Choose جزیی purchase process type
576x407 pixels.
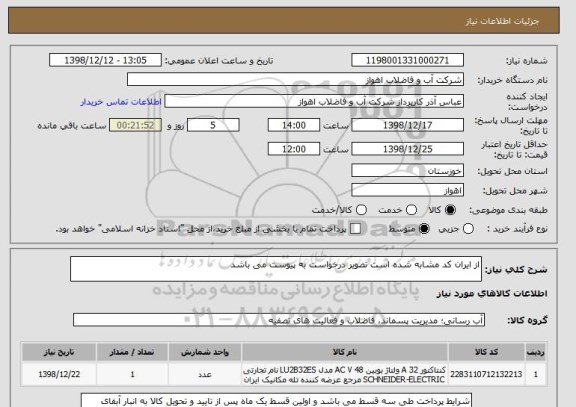point(468,229)
